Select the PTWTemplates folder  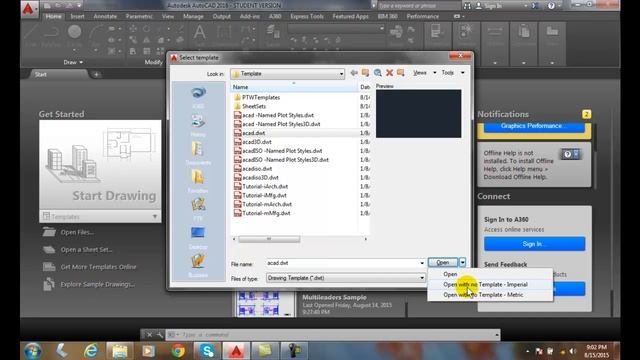[x=261, y=97]
